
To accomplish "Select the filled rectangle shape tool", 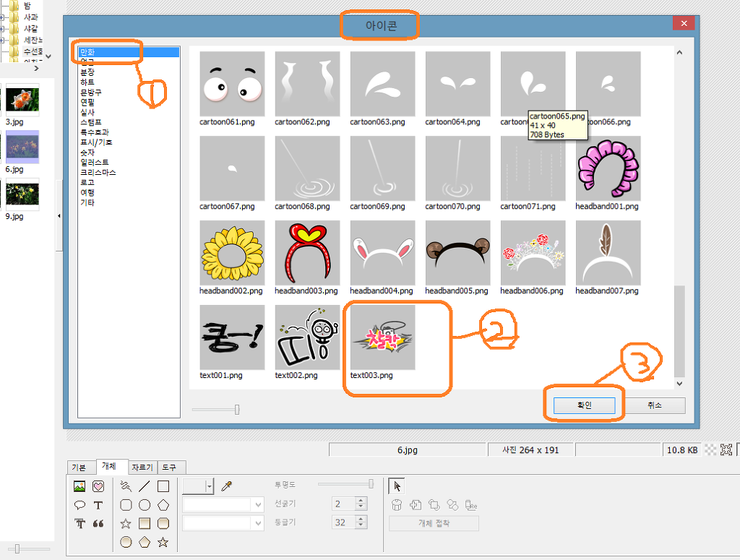I will click(145, 523).
